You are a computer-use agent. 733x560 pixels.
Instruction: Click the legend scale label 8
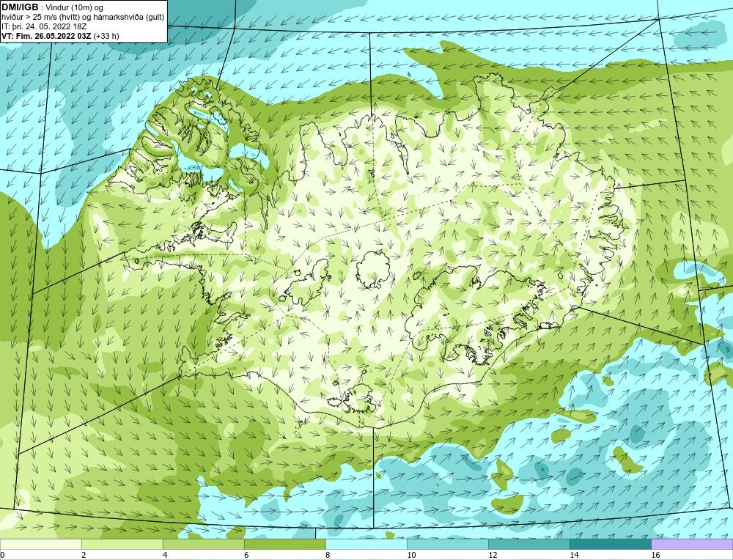pos(328,555)
